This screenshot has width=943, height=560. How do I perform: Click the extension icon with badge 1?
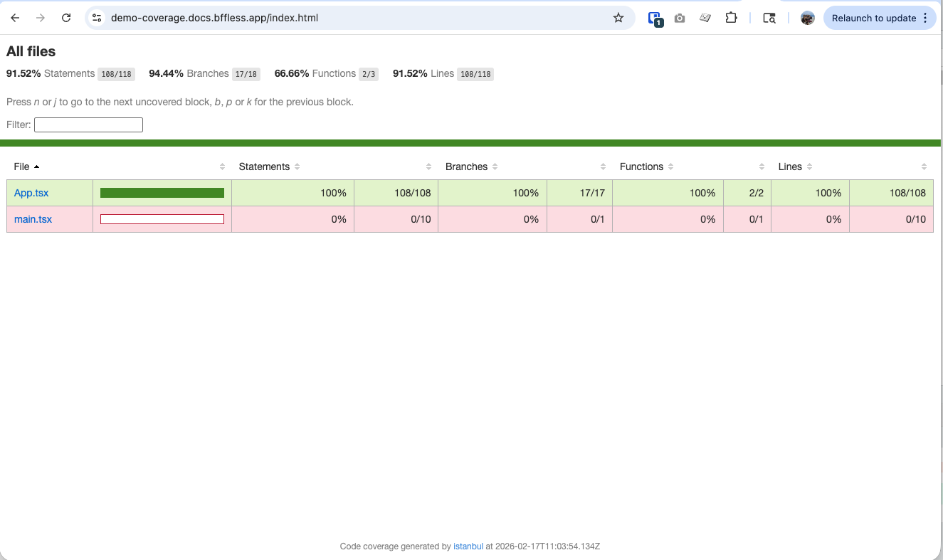(655, 19)
